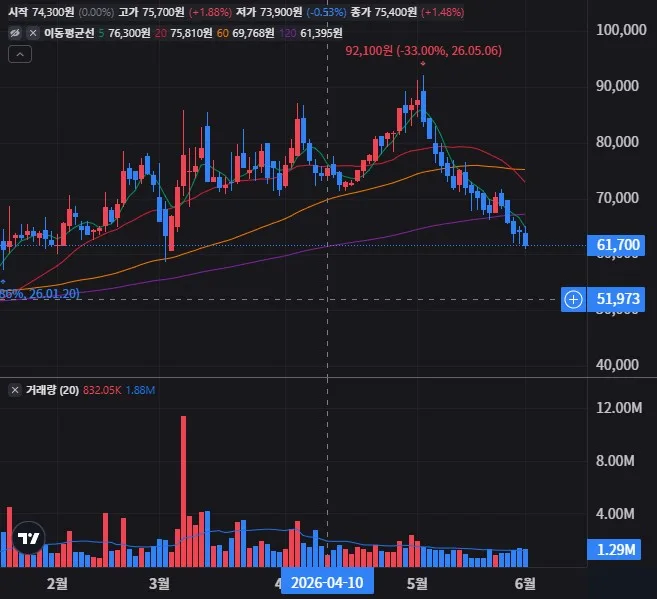Viewport: 657px width, 599px height.
Task: Click the high price 고가 75,700원
Action: point(151,12)
